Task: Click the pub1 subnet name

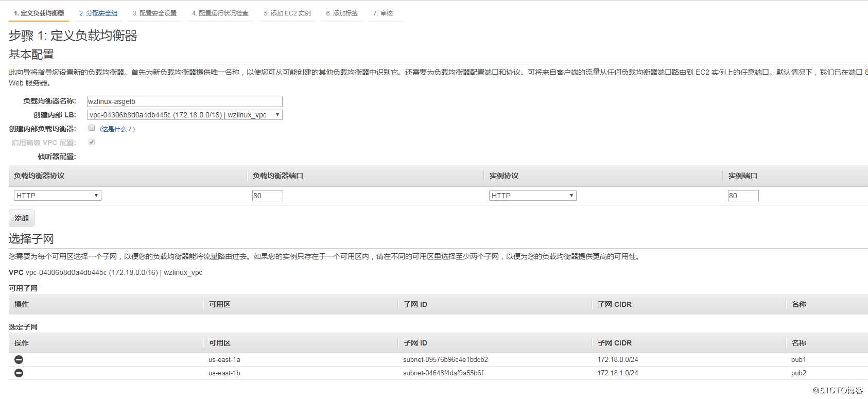Action: pyautogui.click(x=798, y=359)
